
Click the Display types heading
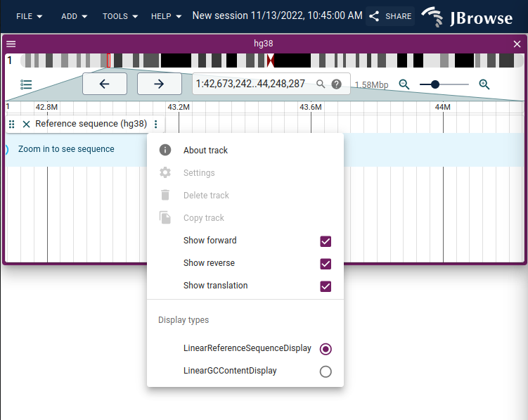pos(183,320)
